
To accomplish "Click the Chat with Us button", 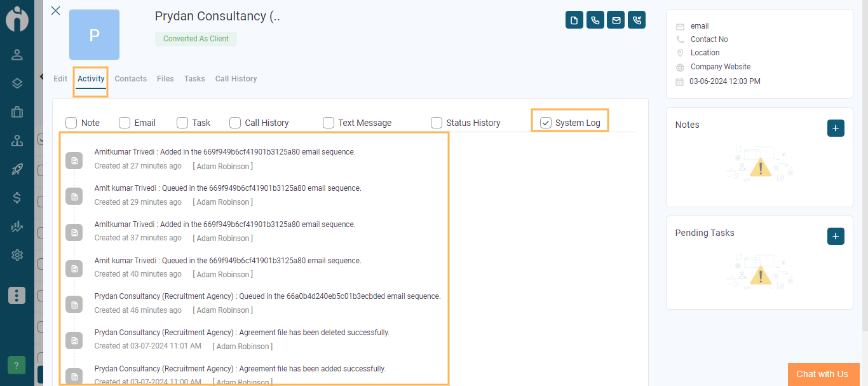I will coord(823,374).
